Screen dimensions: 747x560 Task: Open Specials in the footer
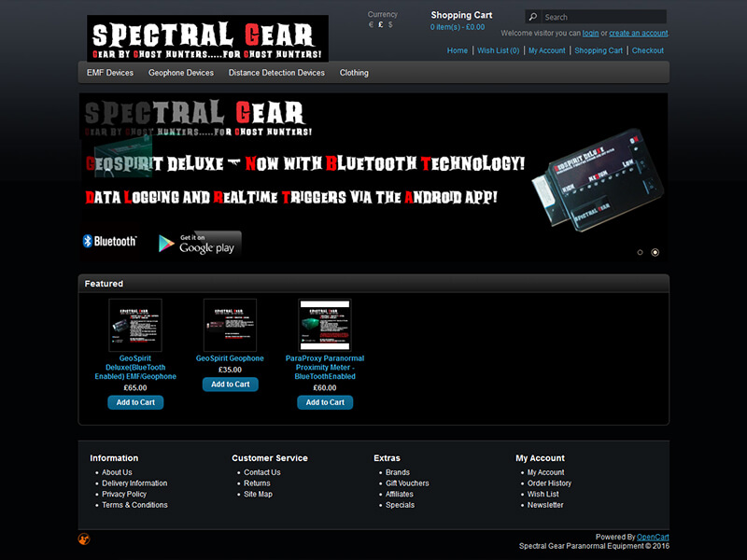pos(401,505)
